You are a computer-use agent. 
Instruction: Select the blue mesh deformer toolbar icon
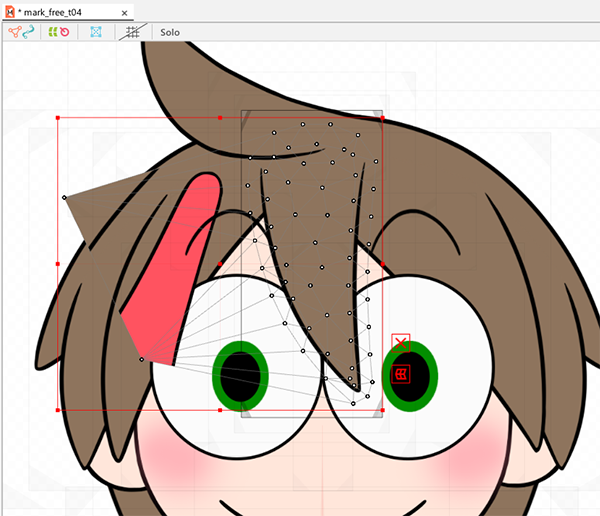[96, 32]
